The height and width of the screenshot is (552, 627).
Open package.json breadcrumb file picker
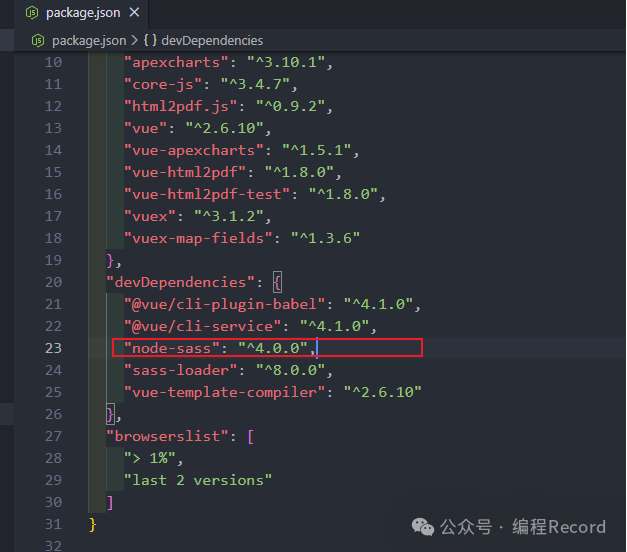[88, 40]
